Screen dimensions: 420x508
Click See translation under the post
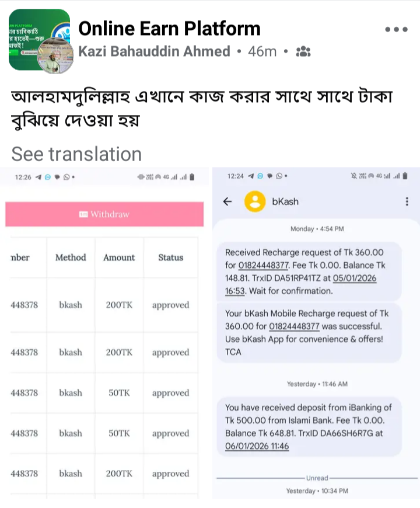(x=76, y=154)
